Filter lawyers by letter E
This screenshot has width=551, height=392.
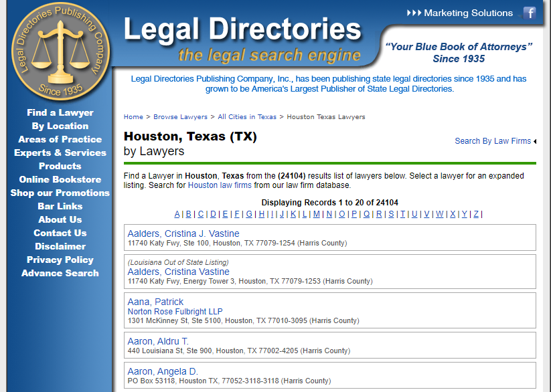(225, 214)
